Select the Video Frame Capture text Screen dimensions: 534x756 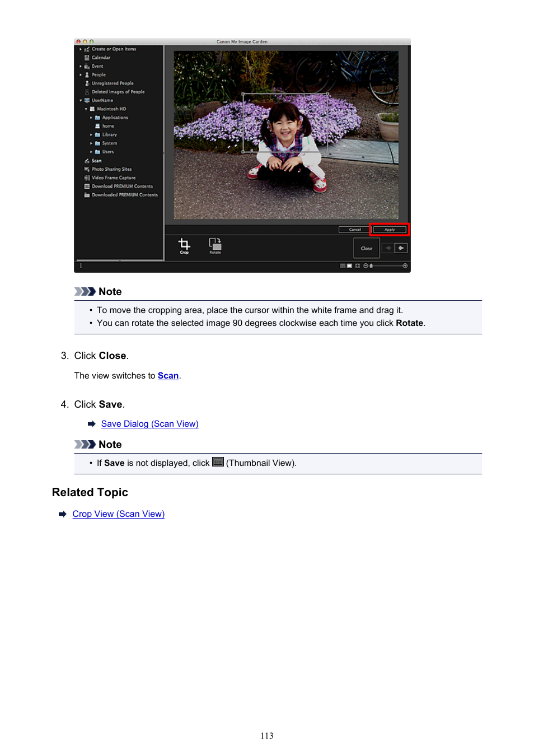114,178
